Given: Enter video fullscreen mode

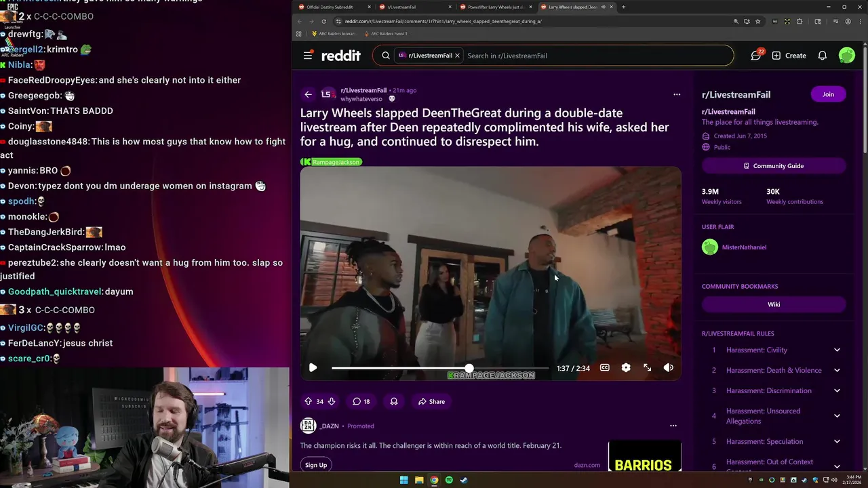Looking at the screenshot, I should click(x=648, y=367).
